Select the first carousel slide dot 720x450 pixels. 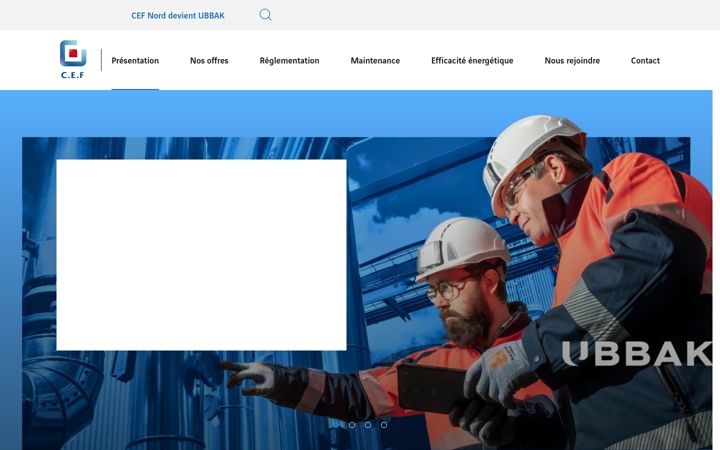point(352,425)
